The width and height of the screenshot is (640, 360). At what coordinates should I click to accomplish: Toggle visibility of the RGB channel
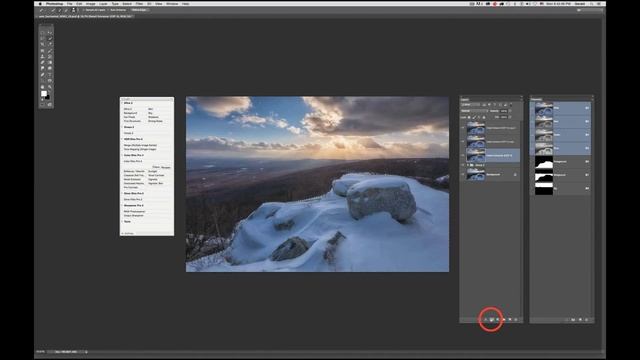click(532, 108)
